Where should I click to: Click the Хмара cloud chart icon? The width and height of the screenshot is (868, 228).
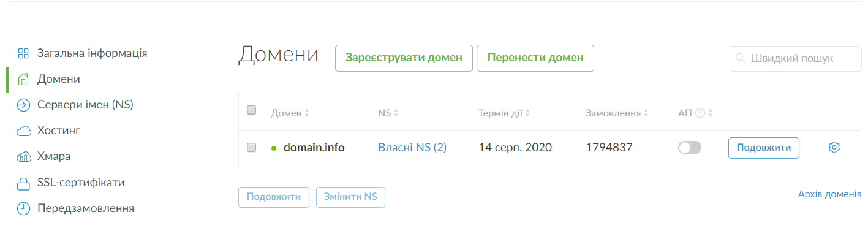coord(23,157)
